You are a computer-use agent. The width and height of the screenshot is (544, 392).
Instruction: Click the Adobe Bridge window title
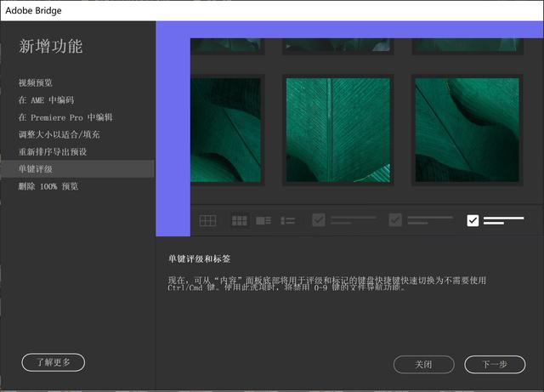33,10
